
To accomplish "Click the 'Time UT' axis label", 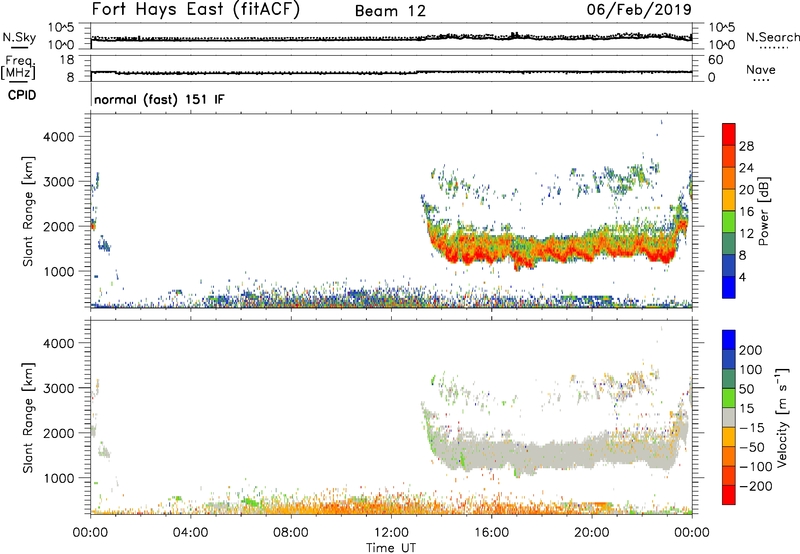I will (391, 548).
